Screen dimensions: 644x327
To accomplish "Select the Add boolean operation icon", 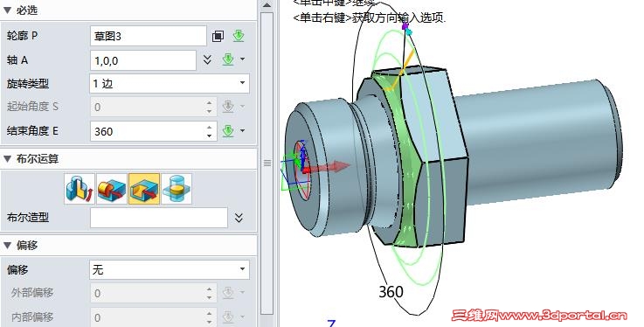I will [112, 189].
